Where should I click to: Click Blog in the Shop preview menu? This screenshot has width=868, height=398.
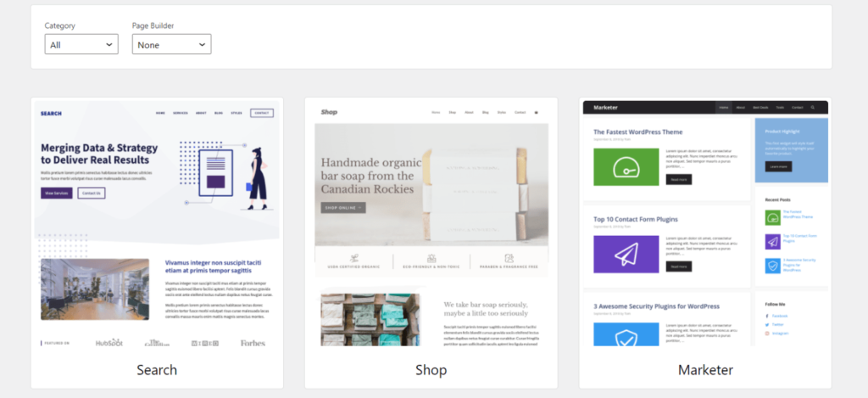click(486, 112)
